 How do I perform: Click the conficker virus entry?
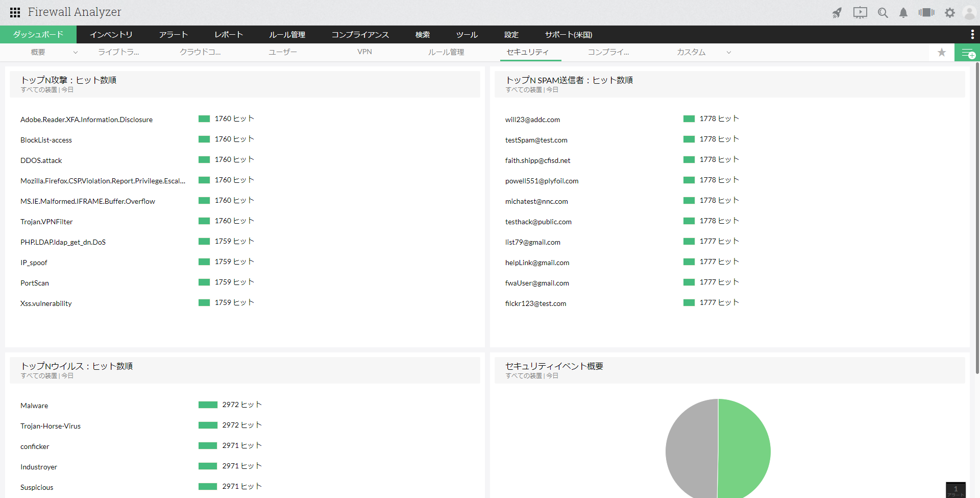coord(35,446)
